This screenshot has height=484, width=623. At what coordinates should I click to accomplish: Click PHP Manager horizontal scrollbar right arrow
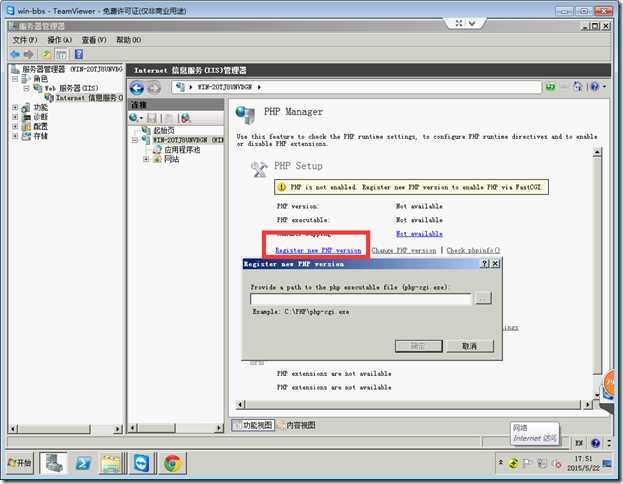click(x=588, y=405)
